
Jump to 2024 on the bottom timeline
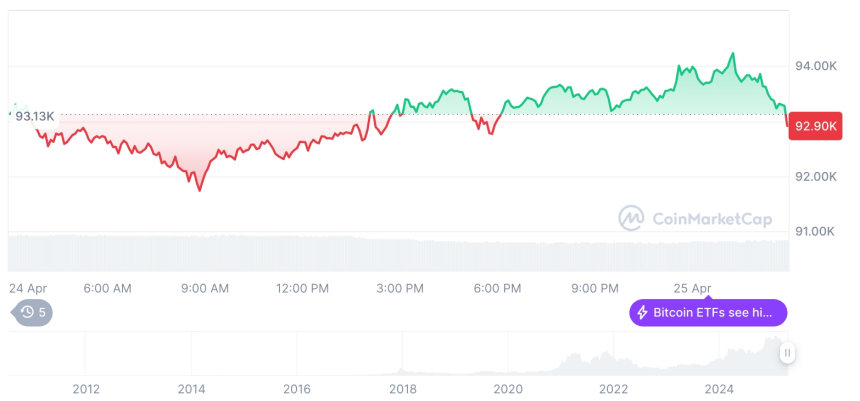[719, 389]
